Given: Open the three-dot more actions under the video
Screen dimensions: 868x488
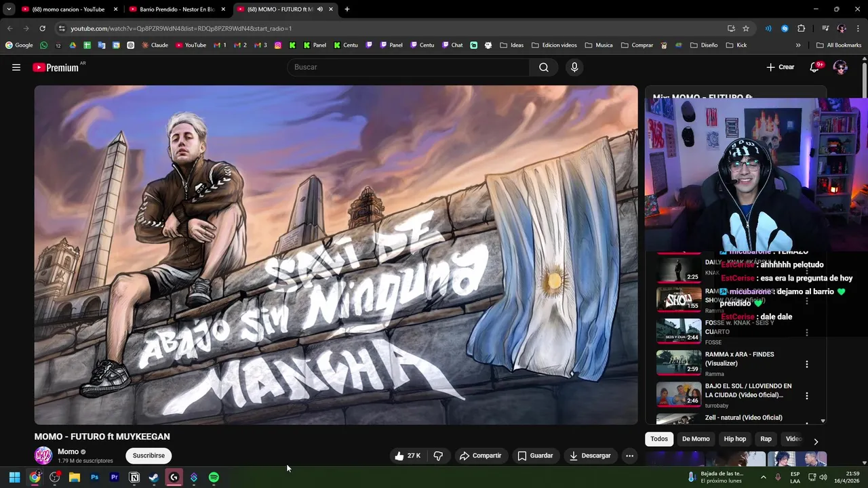Looking at the screenshot, I should (629, 455).
